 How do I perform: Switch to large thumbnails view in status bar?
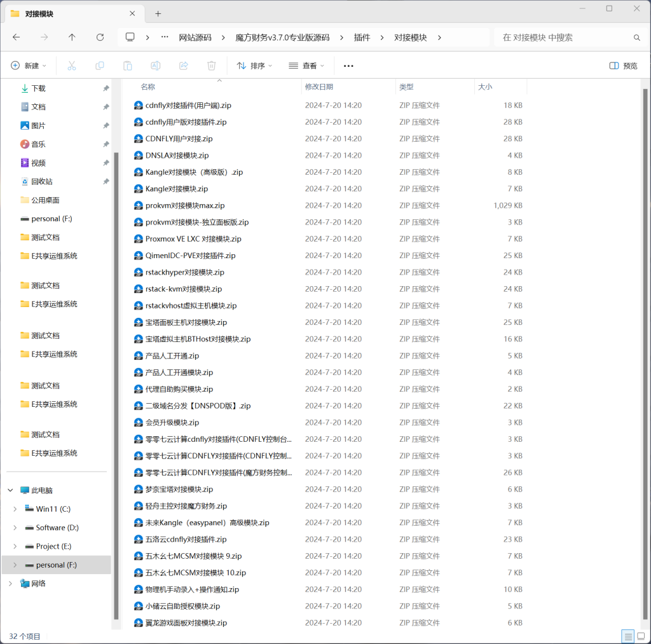(641, 636)
